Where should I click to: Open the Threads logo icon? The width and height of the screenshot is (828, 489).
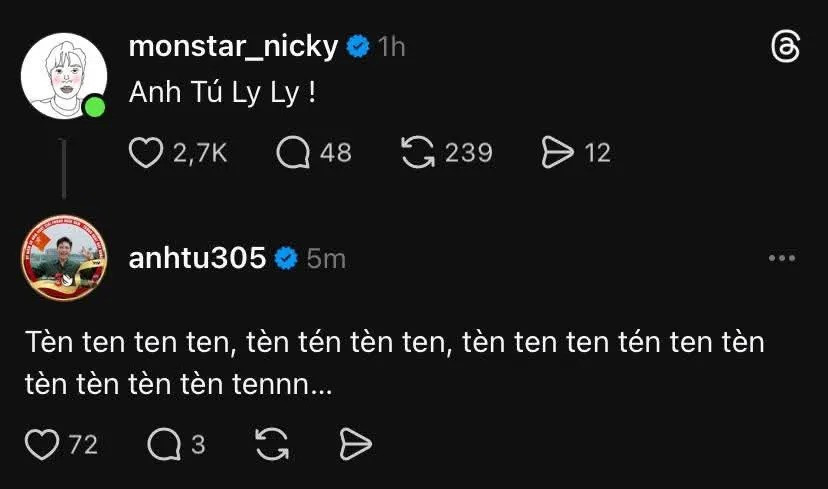point(786,47)
